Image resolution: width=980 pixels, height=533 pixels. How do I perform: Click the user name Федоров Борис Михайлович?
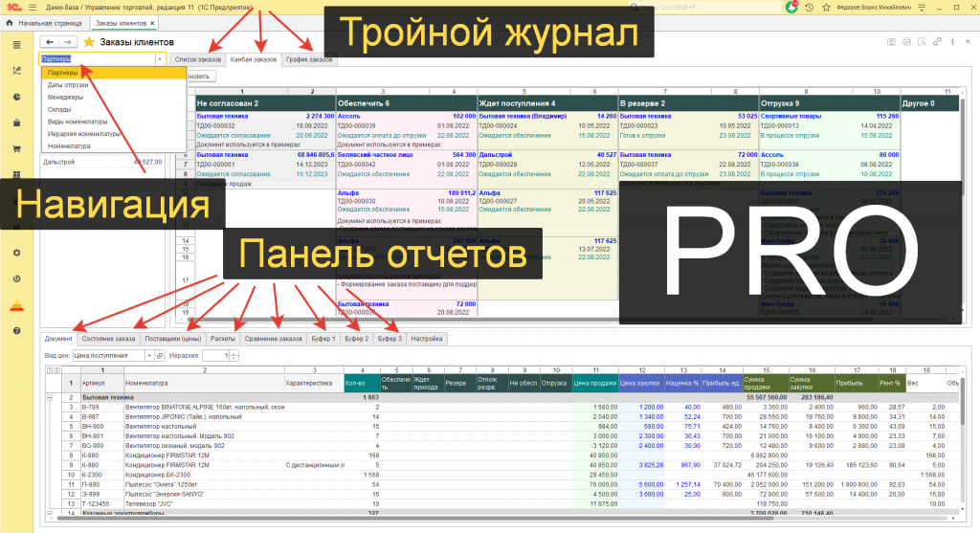(874, 8)
